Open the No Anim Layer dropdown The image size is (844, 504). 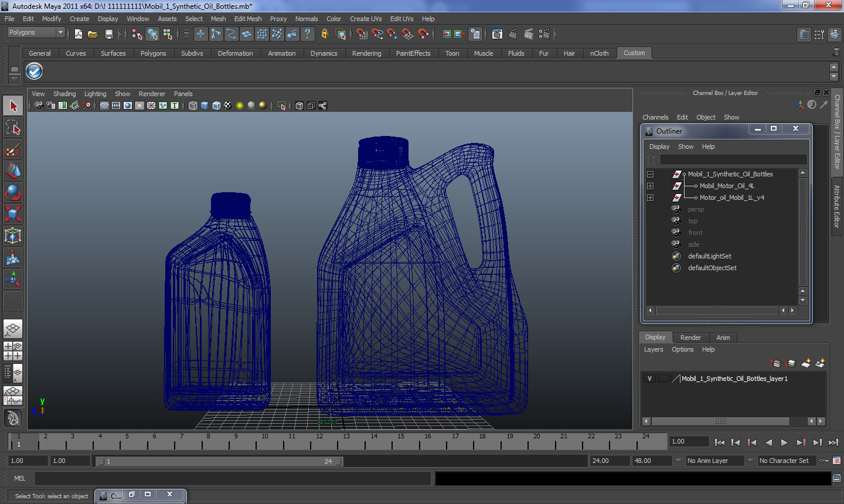[715, 461]
